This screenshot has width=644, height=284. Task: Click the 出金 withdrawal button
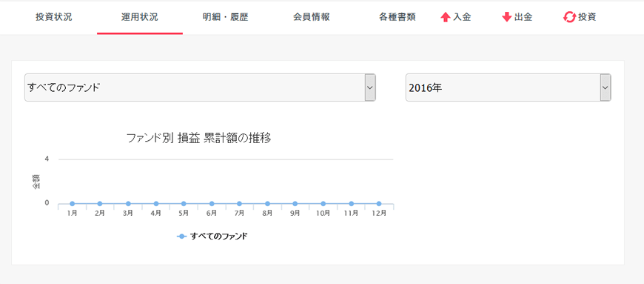pos(517,17)
